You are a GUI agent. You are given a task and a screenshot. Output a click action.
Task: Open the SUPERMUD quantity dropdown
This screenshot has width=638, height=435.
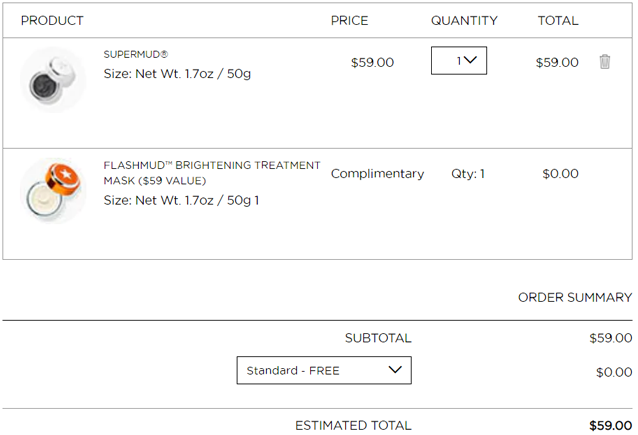pyautogui.click(x=459, y=61)
